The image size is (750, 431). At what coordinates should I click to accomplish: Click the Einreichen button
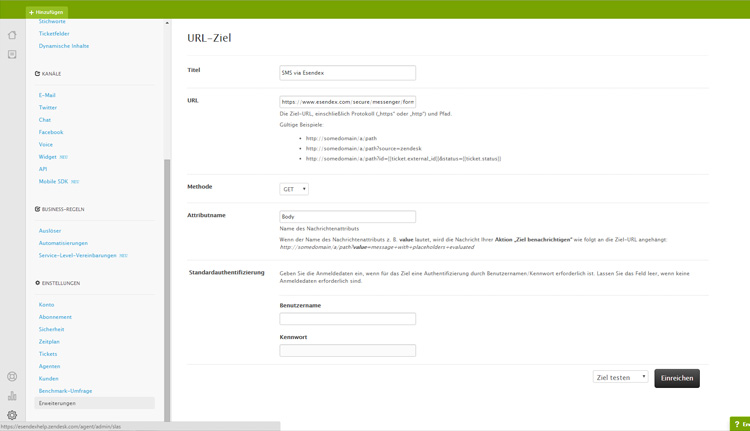pyautogui.click(x=677, y=378)
